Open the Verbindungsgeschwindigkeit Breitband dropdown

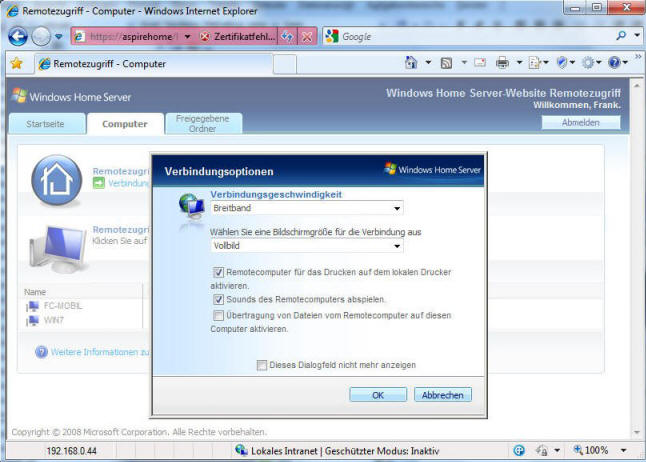[x=307, y=208]
